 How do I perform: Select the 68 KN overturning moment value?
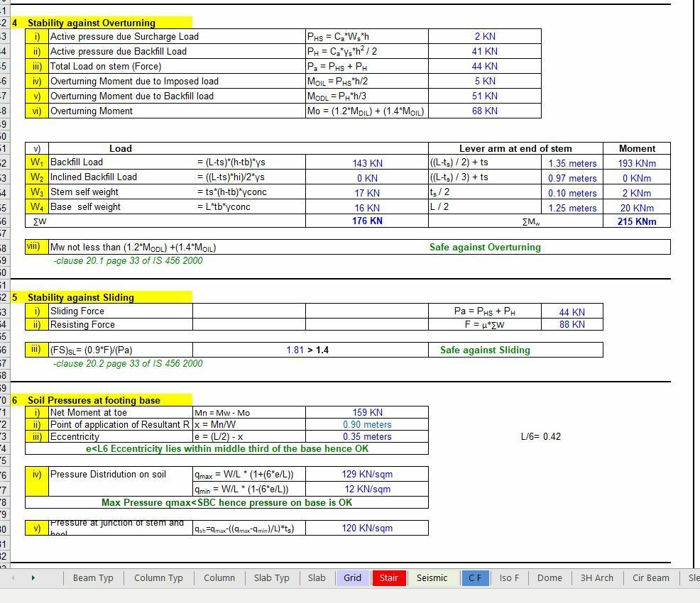(x=484, y=111)
